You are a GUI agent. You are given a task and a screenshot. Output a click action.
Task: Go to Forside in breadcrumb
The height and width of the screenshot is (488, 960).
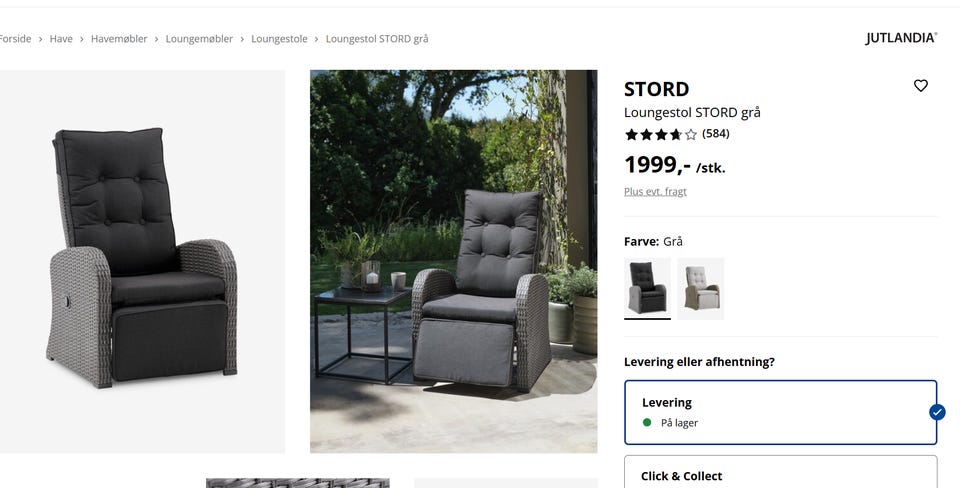[x=15, y=39]
